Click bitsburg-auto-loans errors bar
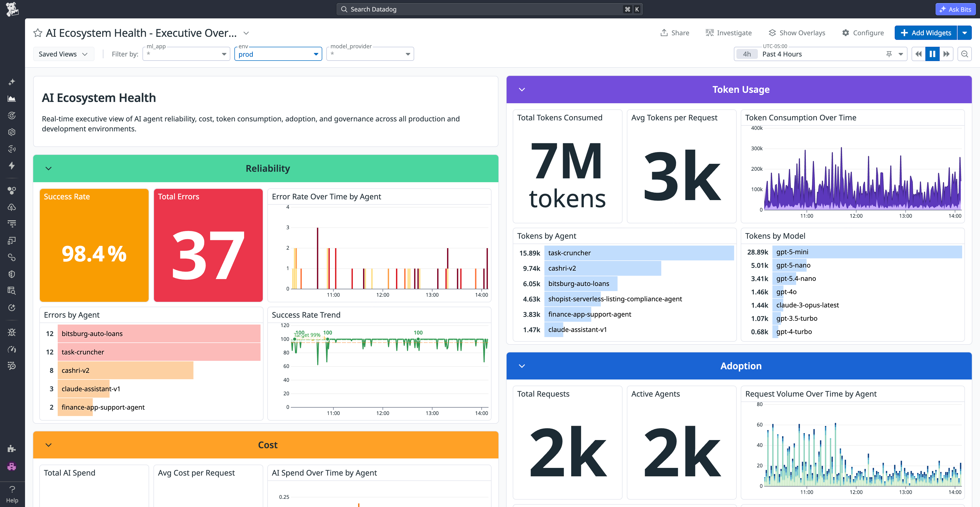 tap(159, 334)
